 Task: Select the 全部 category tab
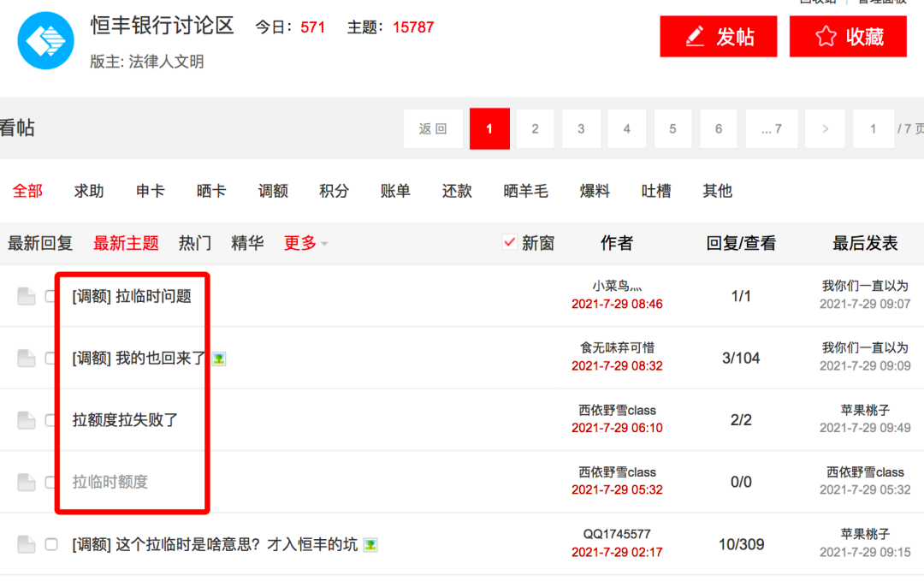click(x=27, y=191)
